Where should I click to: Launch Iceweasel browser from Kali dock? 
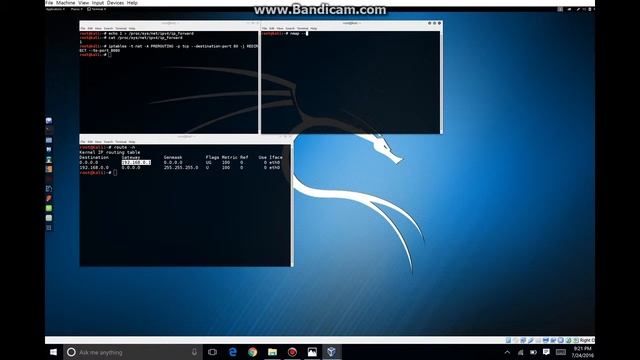49,120
